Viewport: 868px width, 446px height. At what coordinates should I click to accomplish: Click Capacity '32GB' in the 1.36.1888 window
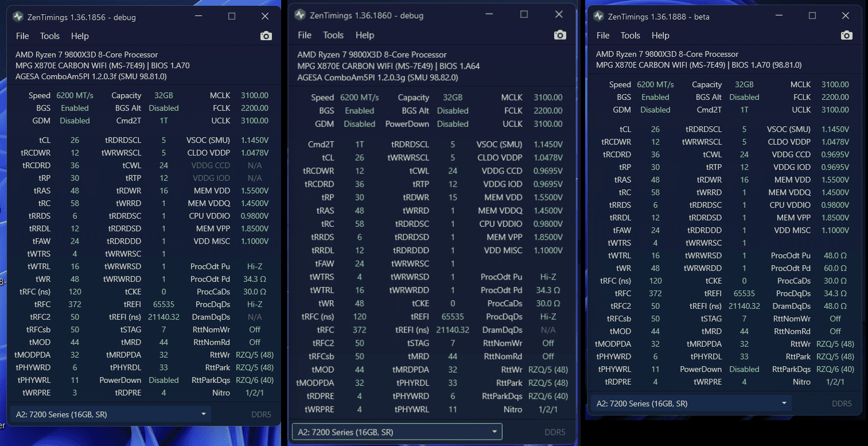tap(744, 84)
